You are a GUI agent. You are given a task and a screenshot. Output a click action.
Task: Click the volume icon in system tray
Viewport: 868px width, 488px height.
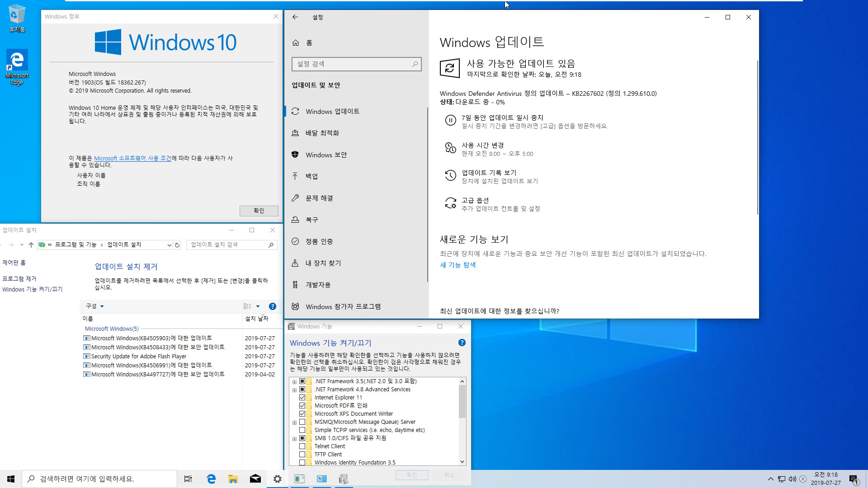(792, 479)
